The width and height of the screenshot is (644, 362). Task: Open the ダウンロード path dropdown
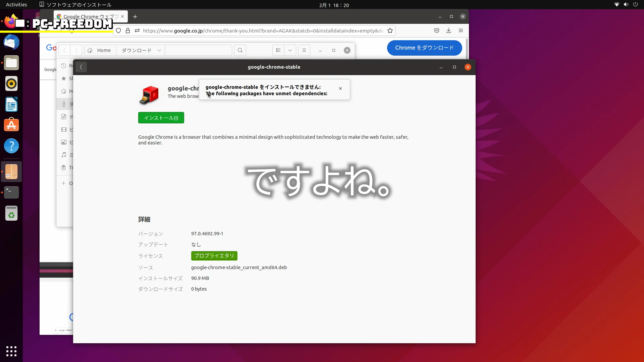click(159, 50)
